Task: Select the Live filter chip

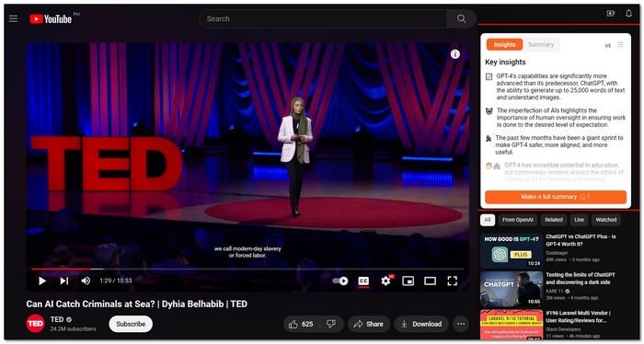Action: pyautogui.click(x=579, y=220)
